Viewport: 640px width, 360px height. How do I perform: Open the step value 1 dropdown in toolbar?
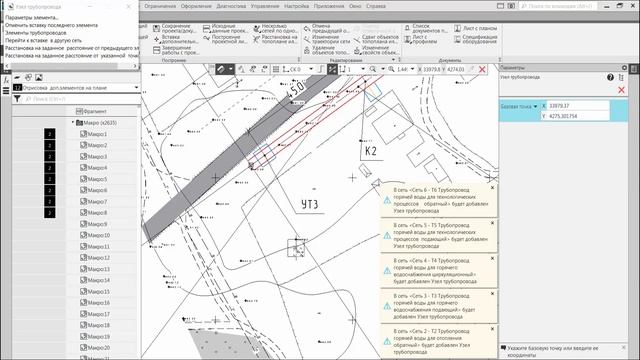(362, 69)
